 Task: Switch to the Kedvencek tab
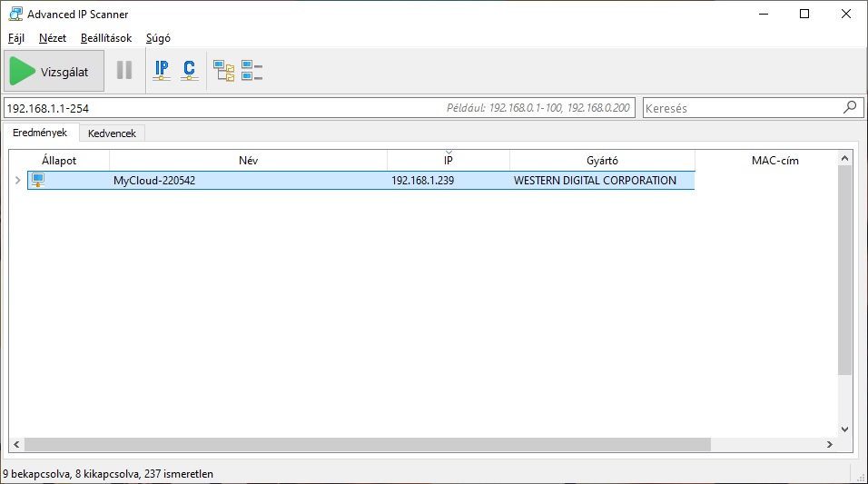112,133
